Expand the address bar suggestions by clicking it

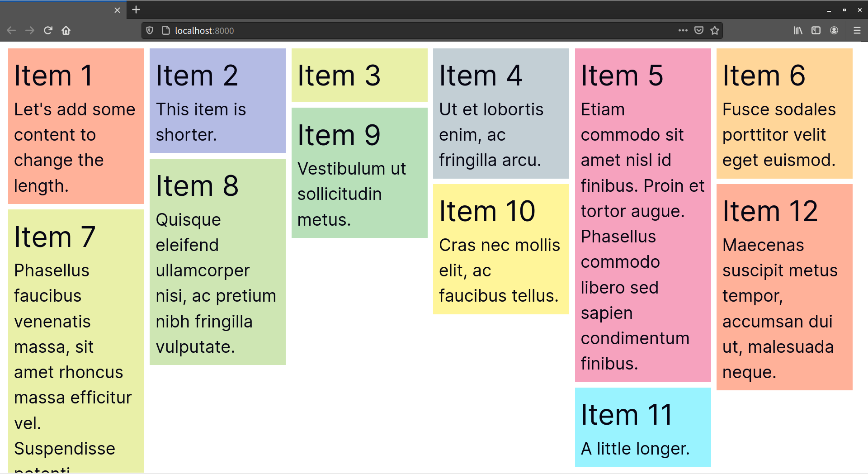(x=316, y=30)
